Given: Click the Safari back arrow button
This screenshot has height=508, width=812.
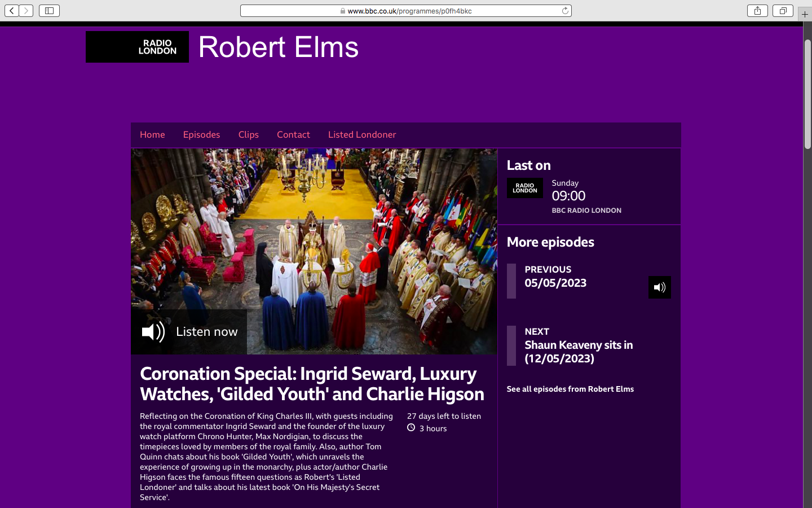Looking at the screenshot, I should pyautogui.click(x=12, y=11).
